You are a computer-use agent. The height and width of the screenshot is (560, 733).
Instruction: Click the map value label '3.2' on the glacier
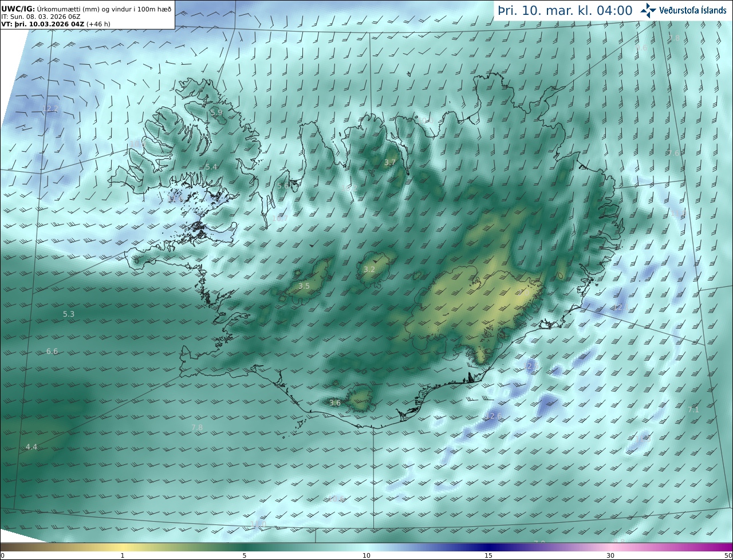(x=369, y=269)
